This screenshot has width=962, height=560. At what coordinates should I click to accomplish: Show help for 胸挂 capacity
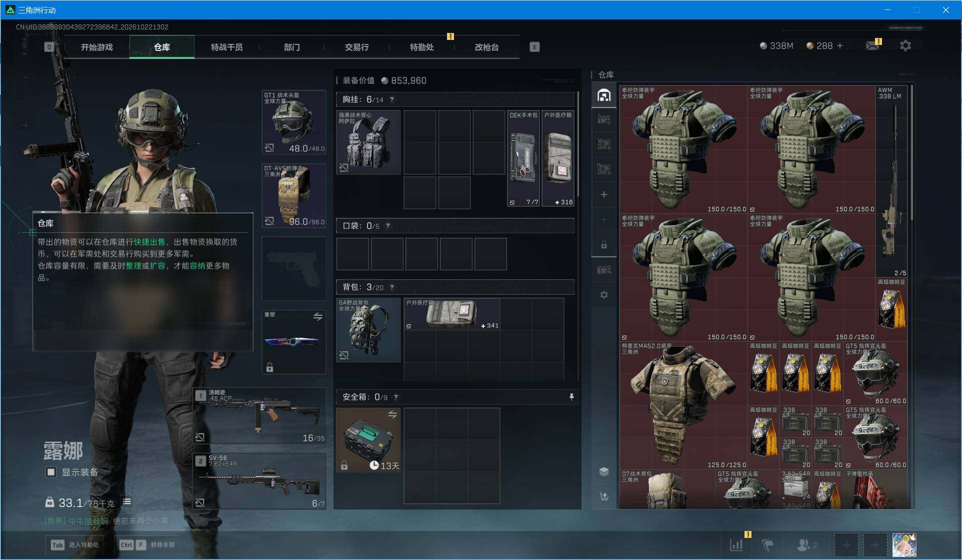click(x=392, y=99)
